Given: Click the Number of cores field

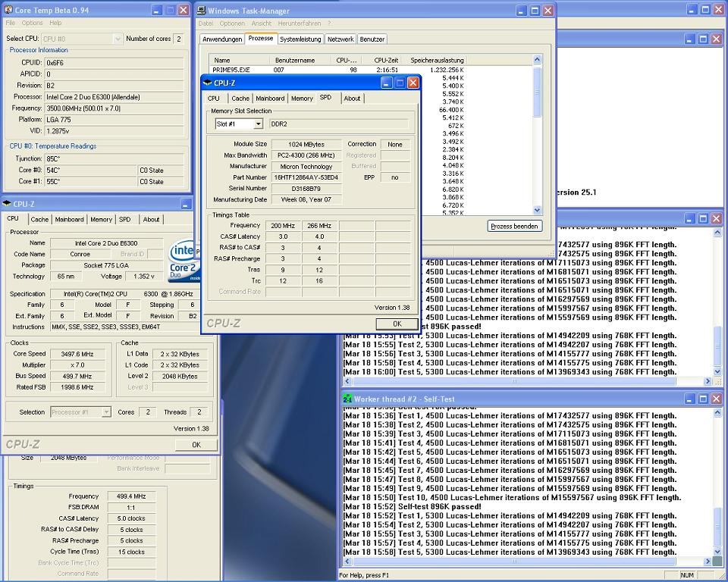Looking at the screenshot, I should (179, 39).
